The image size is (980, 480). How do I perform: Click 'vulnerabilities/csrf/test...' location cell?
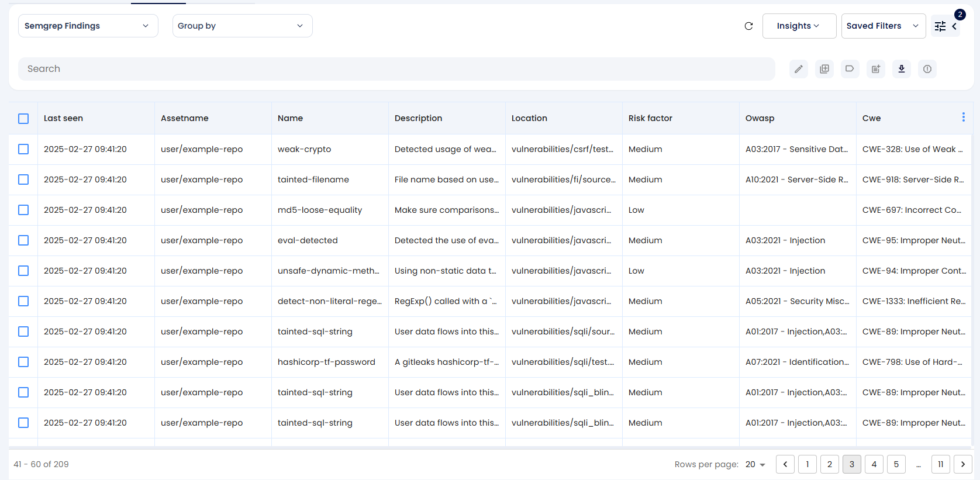(563, 149)
